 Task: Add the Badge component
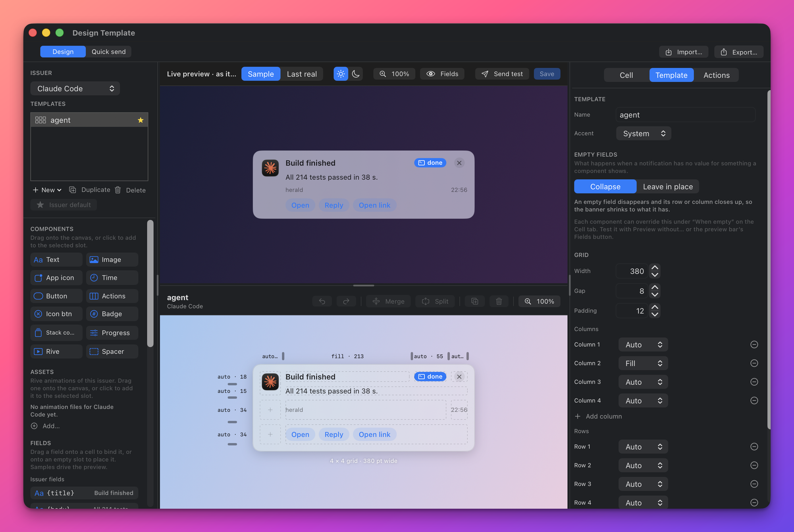(x=112, y=314)
